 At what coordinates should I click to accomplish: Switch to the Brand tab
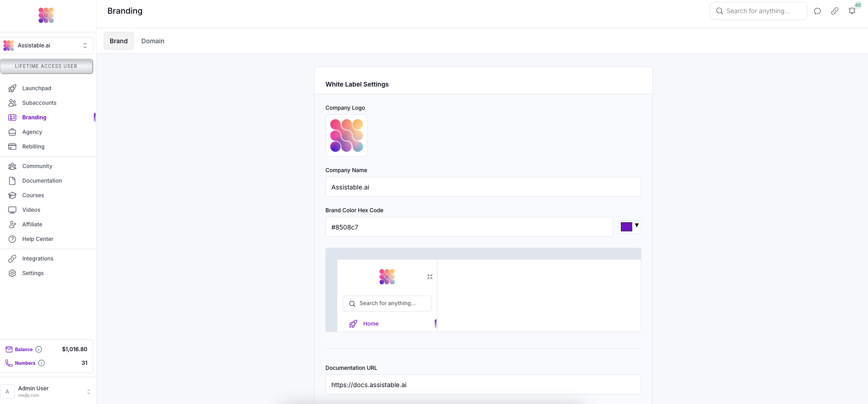coord(119,41)
